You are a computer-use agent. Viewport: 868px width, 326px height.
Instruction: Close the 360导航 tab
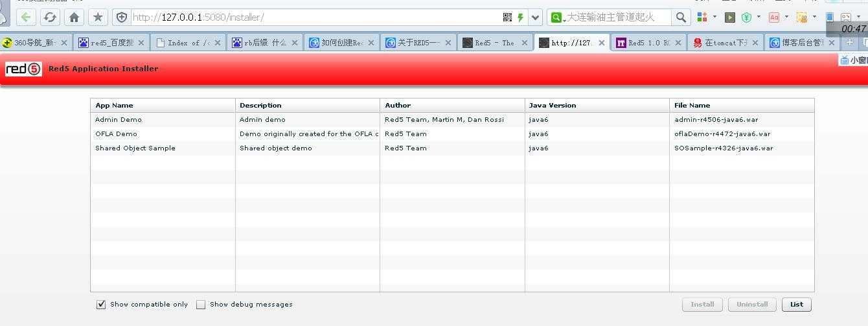coord(64,43)
